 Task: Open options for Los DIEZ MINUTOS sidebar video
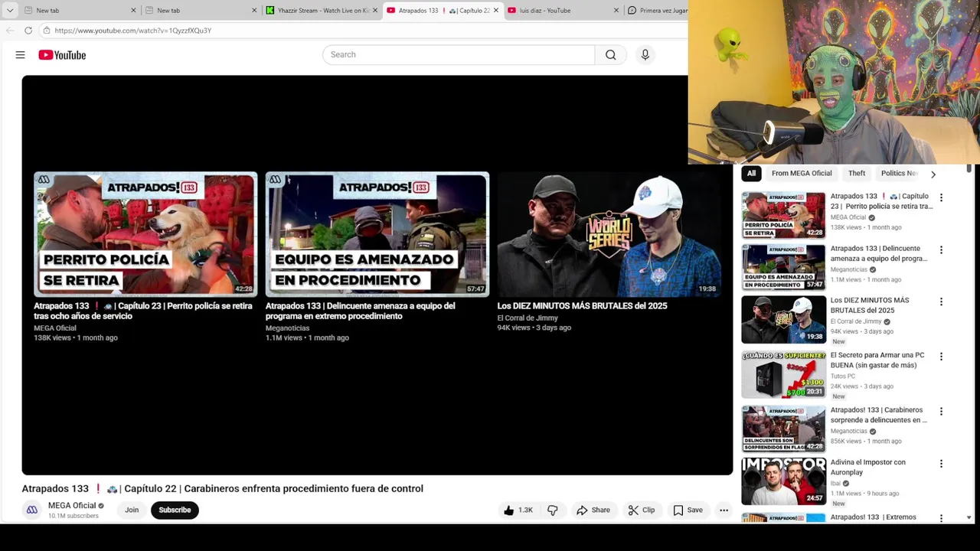click(x=941, y=302)
